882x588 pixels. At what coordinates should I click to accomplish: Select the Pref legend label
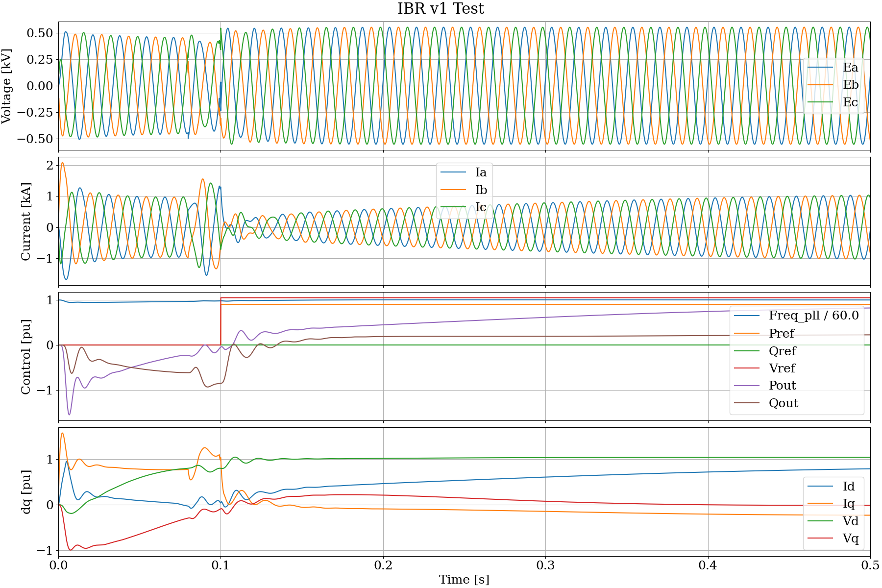point(781,334)
